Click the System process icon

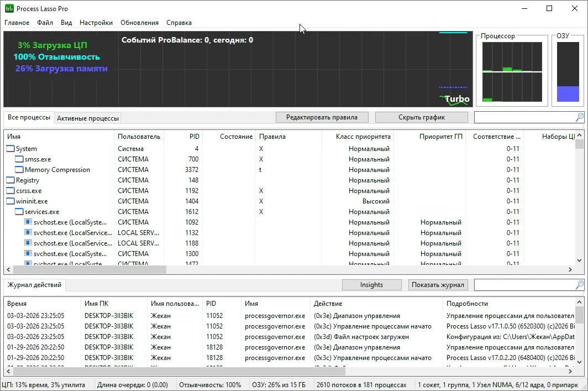[x=11, y=149]
